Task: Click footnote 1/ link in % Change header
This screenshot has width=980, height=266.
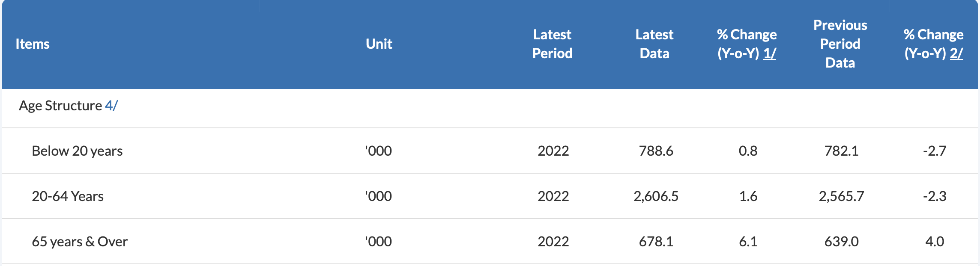Action: tap(769, 53)
